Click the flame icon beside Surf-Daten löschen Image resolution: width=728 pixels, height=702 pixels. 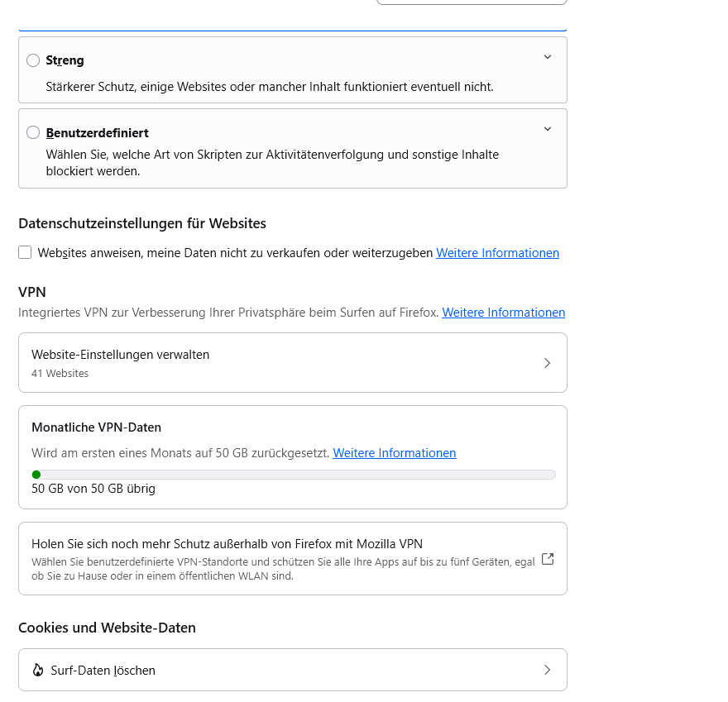(37, 671)
